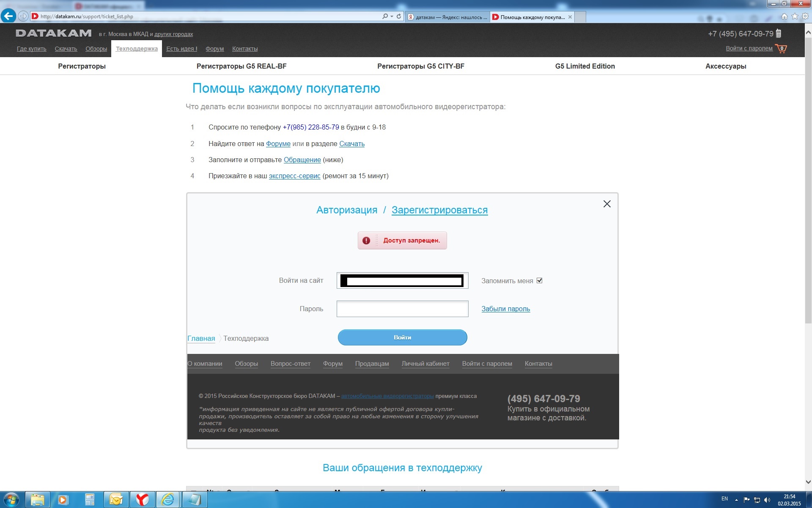Open the browser home page icon

[784, 17]
